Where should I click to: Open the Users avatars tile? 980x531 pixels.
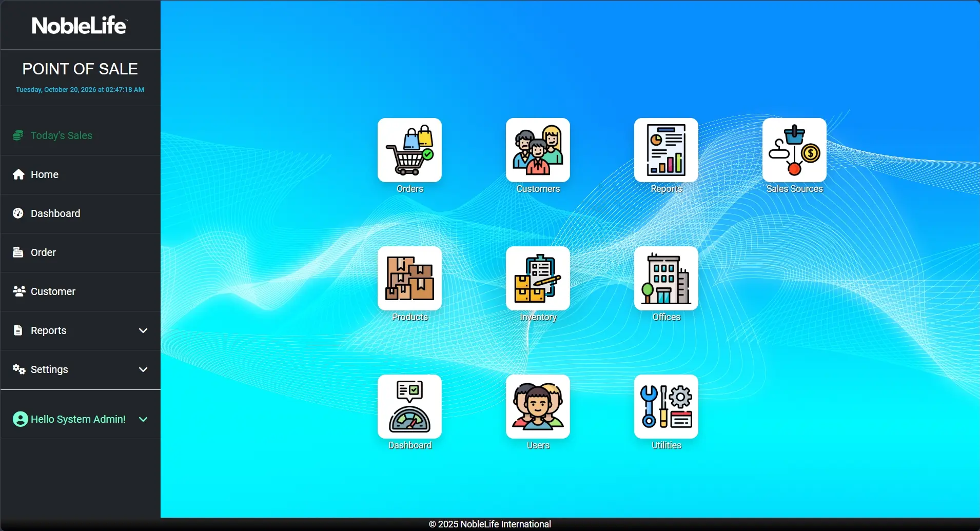tap(538, 406)
